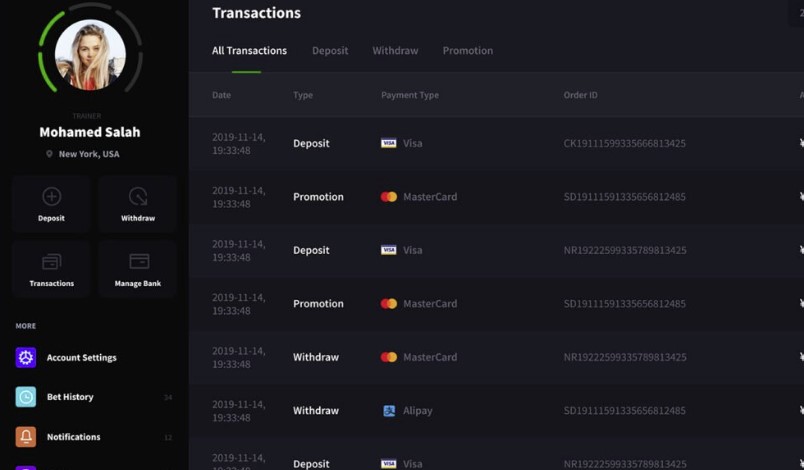The height and width of the screenshot is (470, 804).
Task: Open the Bet History clock icon
Action: pos(26,397)
